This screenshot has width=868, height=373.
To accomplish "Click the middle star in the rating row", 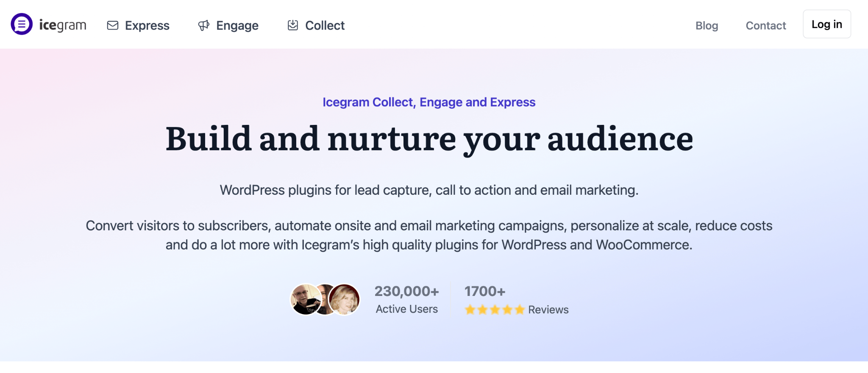I will [495, 309].
